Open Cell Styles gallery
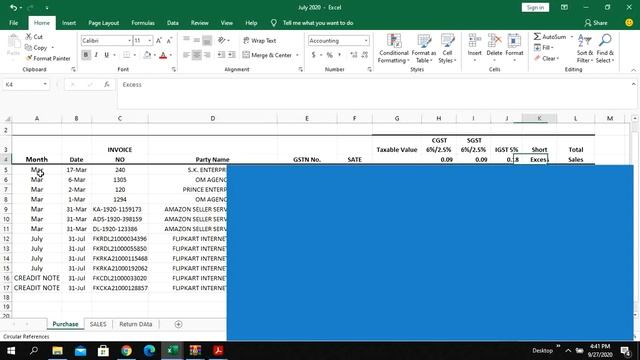The height and width of the screenshot is (360, 640). 447,49
